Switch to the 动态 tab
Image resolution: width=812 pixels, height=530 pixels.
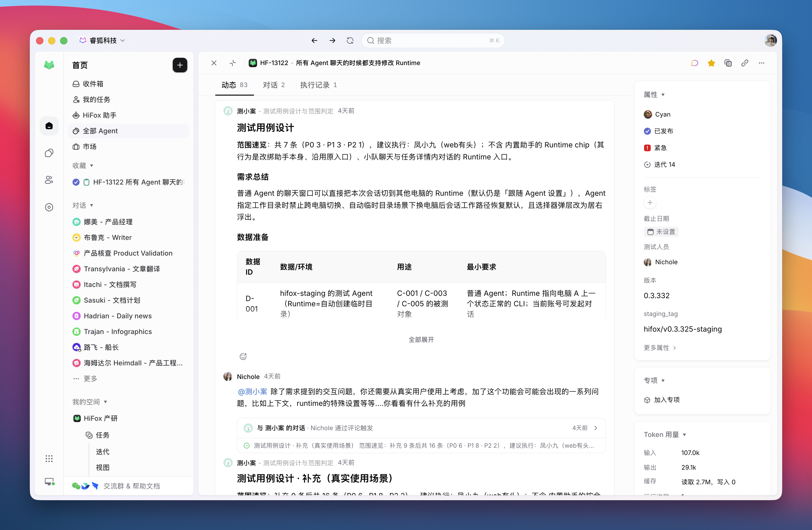click(x=234, y=85)
